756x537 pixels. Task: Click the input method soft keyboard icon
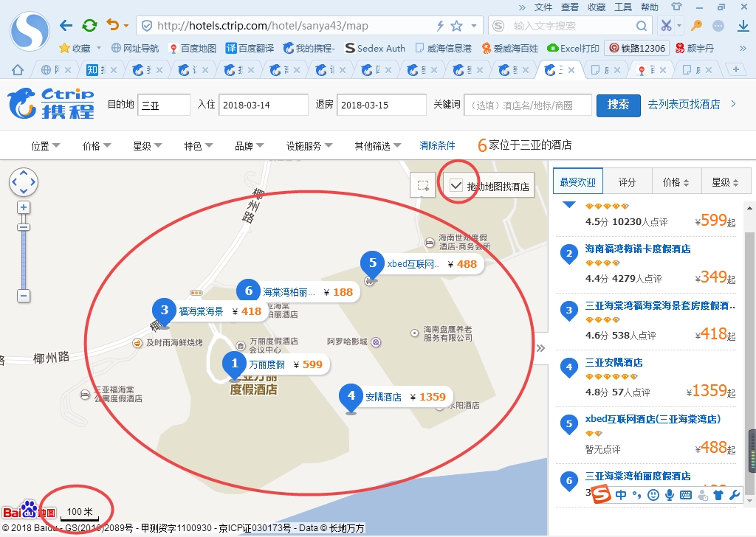[685, 495]
